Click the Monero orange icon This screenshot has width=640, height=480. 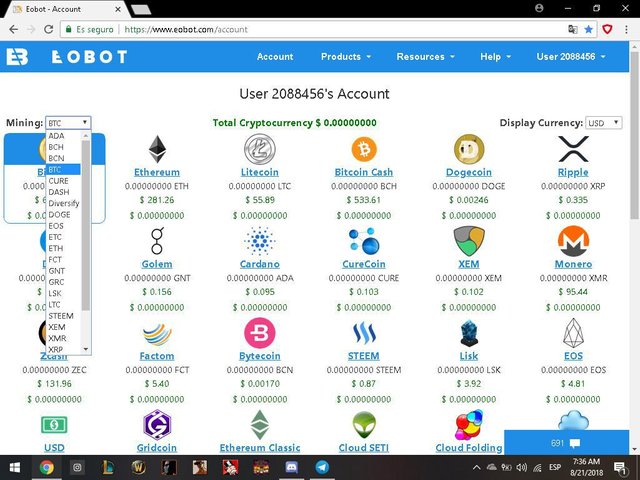tap(573, 241)
